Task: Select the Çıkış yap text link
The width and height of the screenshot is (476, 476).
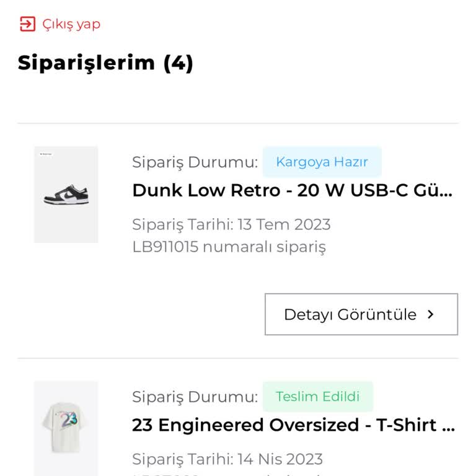Action: [x=71, y=24]
